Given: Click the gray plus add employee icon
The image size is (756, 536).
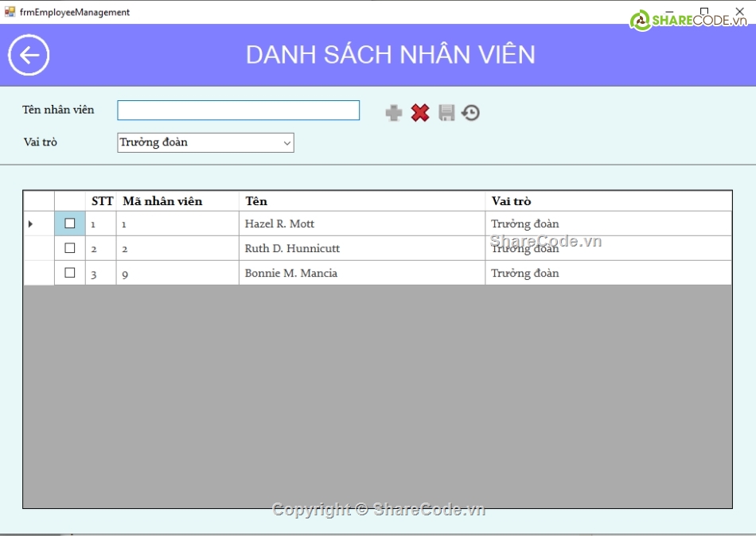Looking at the screenshot, I should [x=394, y=113].
